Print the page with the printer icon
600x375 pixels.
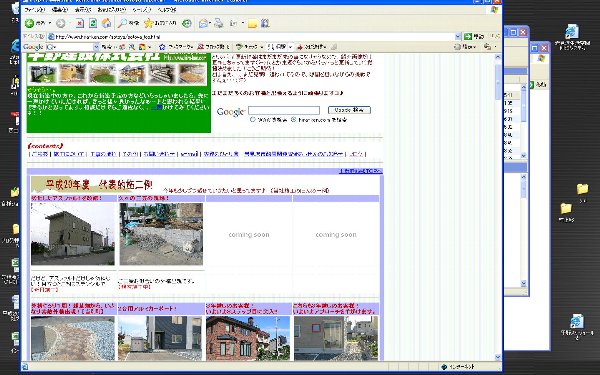click(x=218, y=24)
